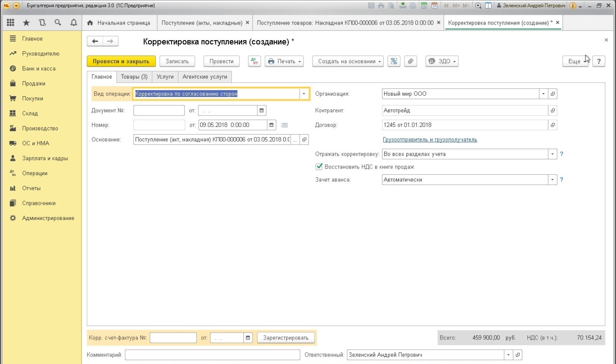Open Создать на основании dropdown

347,61
